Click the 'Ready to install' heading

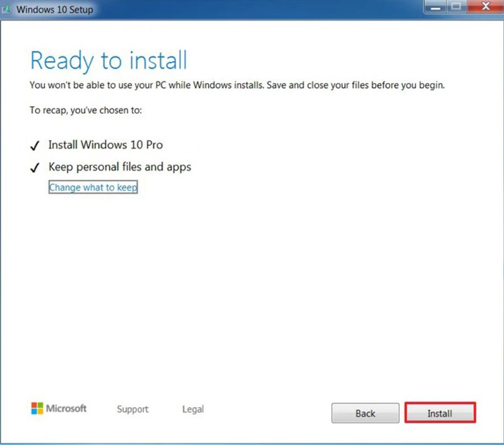pyautogui.click(x=108, y=61)
